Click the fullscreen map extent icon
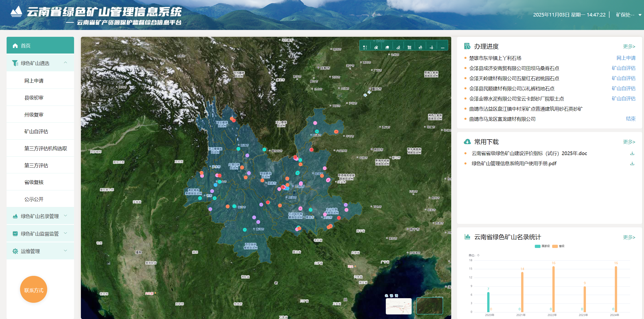 [x=365, y=47]
